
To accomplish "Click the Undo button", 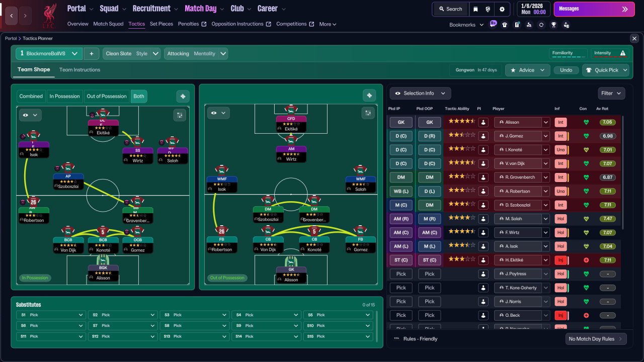I will click(x=566, y=70).
